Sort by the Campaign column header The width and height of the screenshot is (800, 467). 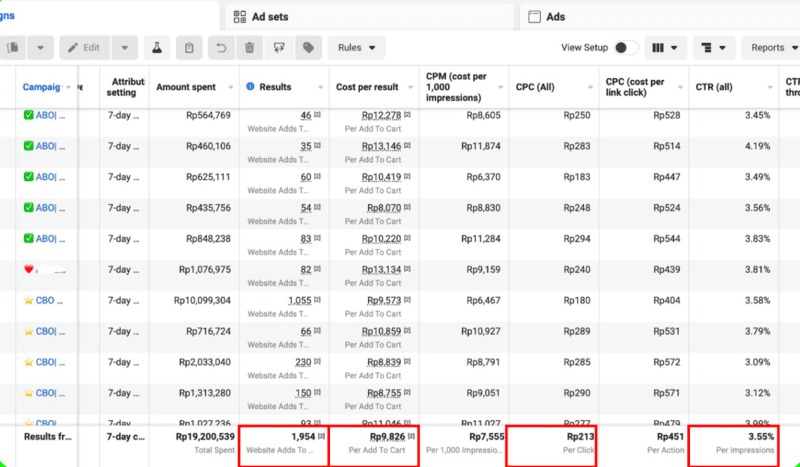click(x=41, y=87)
